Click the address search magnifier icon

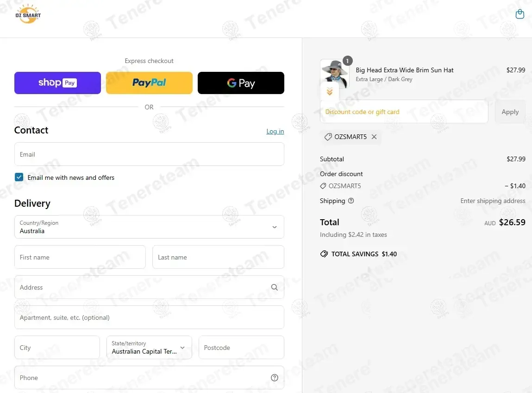274,287
